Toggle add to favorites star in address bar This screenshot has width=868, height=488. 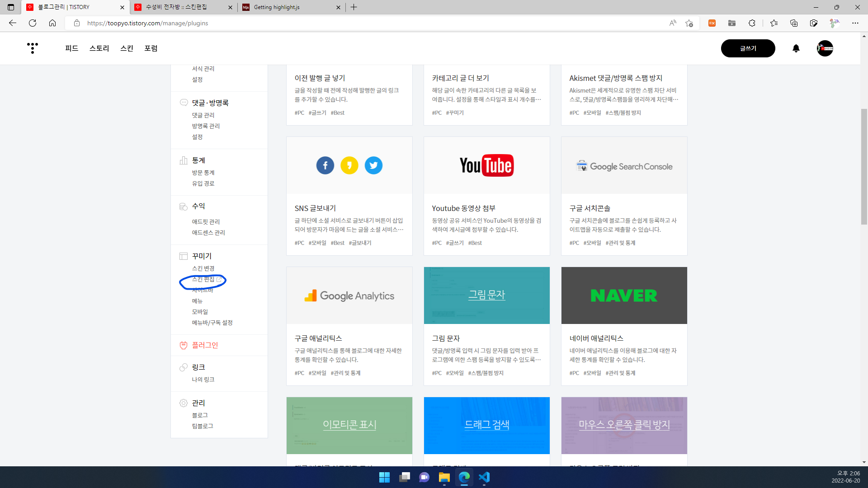point(689,23)
